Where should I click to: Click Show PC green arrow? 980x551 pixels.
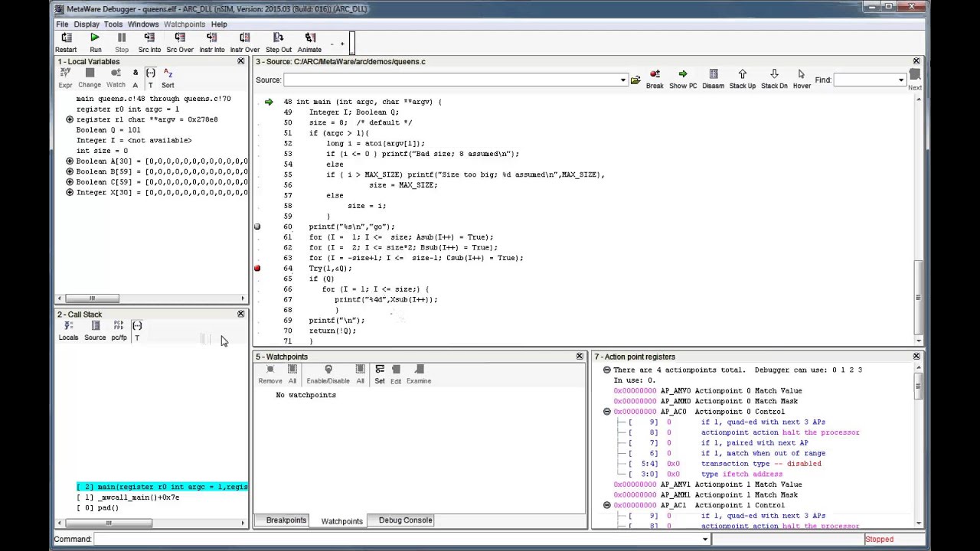click(x=683, y=79)
